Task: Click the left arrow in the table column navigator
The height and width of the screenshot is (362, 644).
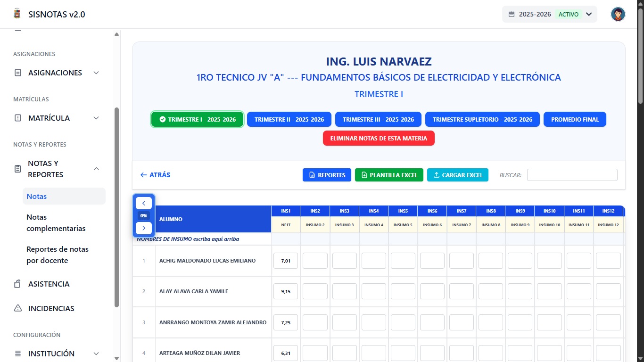Action: point(144,203)
